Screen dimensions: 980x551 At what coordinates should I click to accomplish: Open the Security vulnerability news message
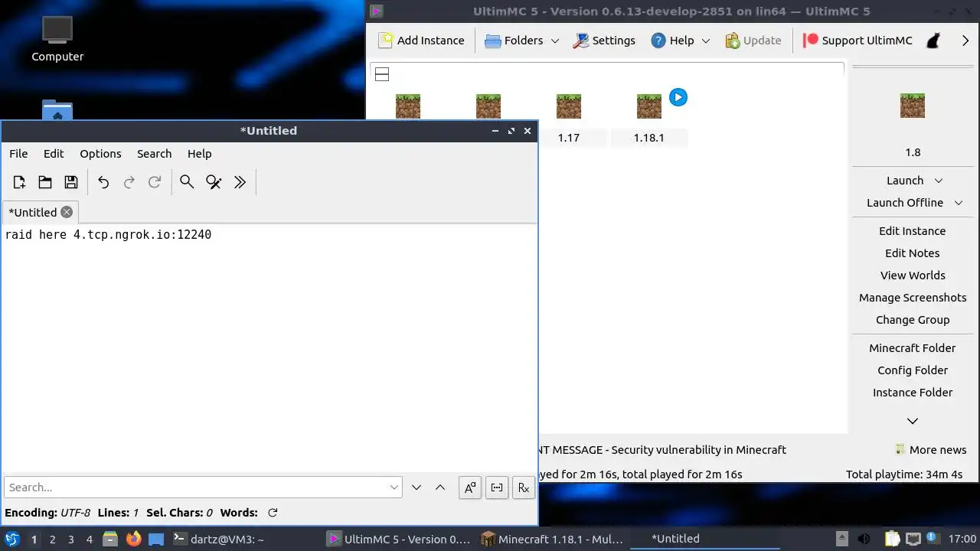point(663,450)
